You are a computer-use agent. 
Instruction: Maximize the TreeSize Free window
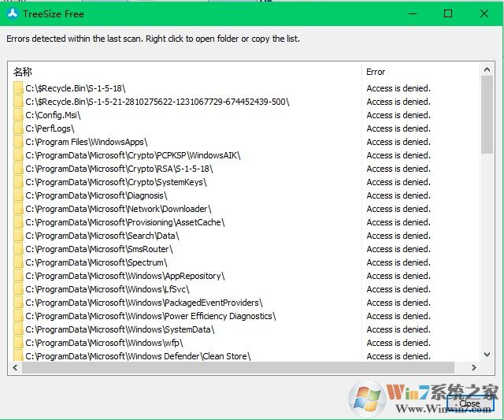pos(448,13)
